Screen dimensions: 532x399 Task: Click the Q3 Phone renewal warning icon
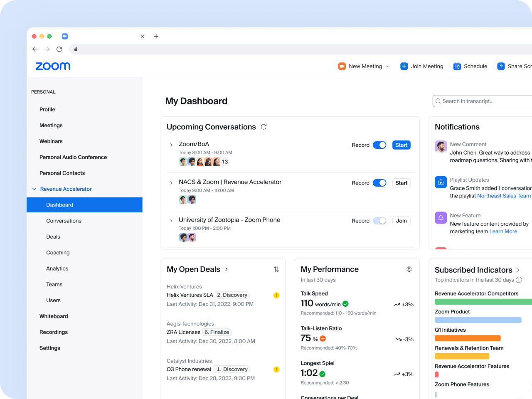click(276, 369)
